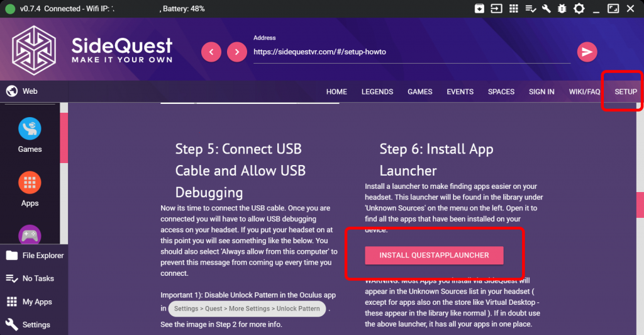This screenshot has width=644, height=335.
Task: Click the send address go button
Action: point(587,52)
